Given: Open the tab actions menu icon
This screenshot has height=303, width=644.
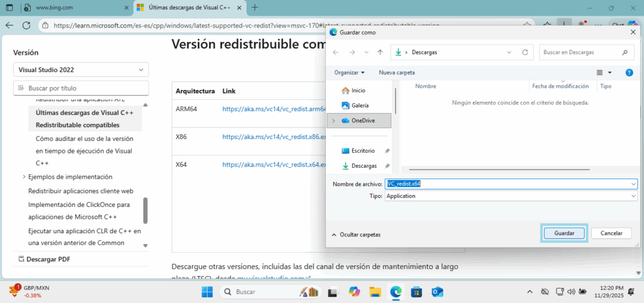Looking at the screenshot, I should (x=9, y=8).
